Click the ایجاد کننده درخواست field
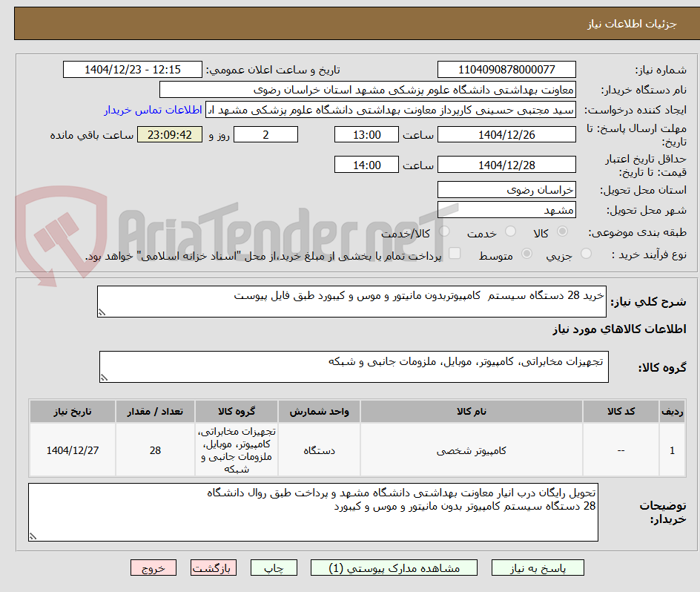The image size is (700, 592). point(391,110)
